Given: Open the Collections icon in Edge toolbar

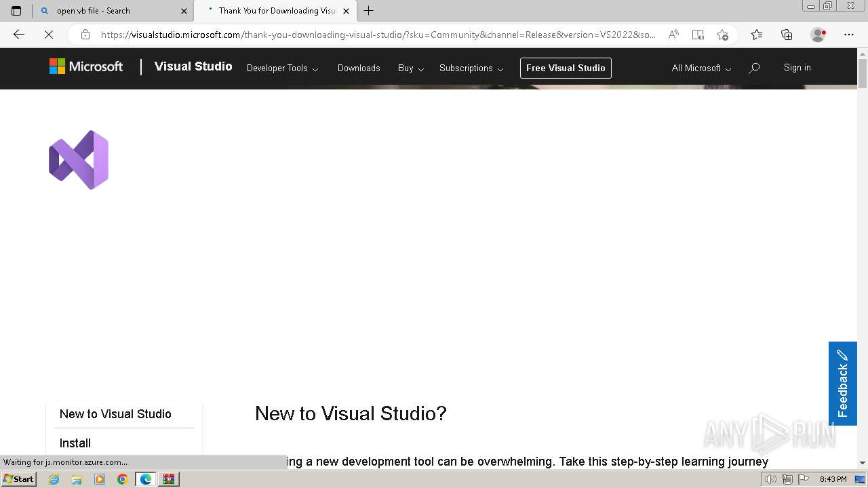Looking at the screenshot, I should point(787,35).
